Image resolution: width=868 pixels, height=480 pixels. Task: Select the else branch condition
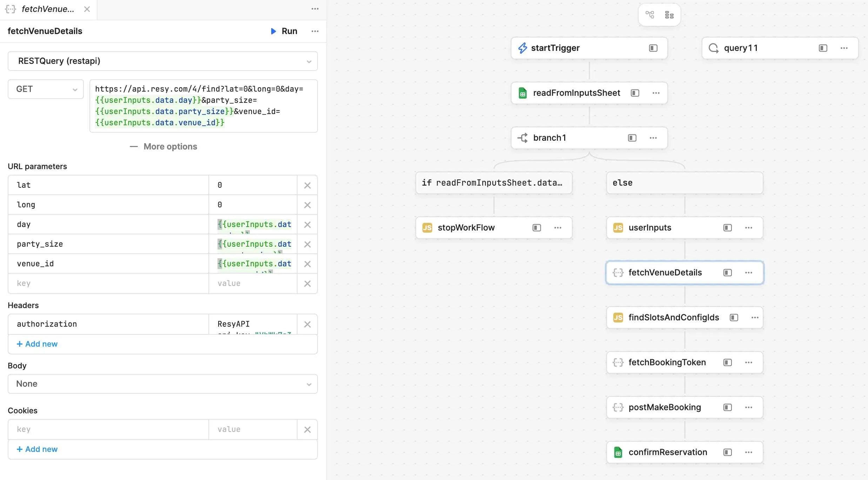[685, 183]
